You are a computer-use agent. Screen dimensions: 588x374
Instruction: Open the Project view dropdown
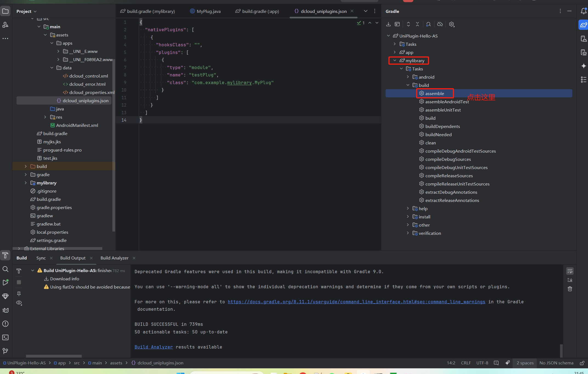click(26, 11)
